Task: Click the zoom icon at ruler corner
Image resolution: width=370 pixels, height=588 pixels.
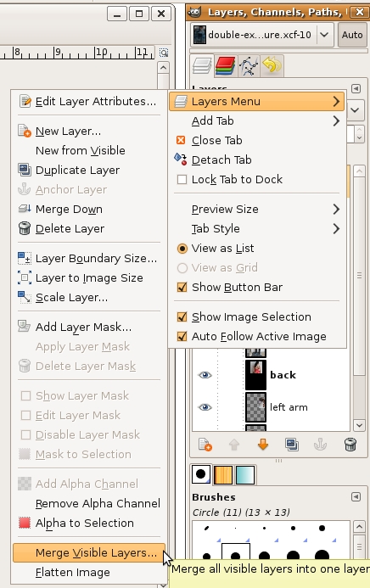Action: (x=164, y=53)
